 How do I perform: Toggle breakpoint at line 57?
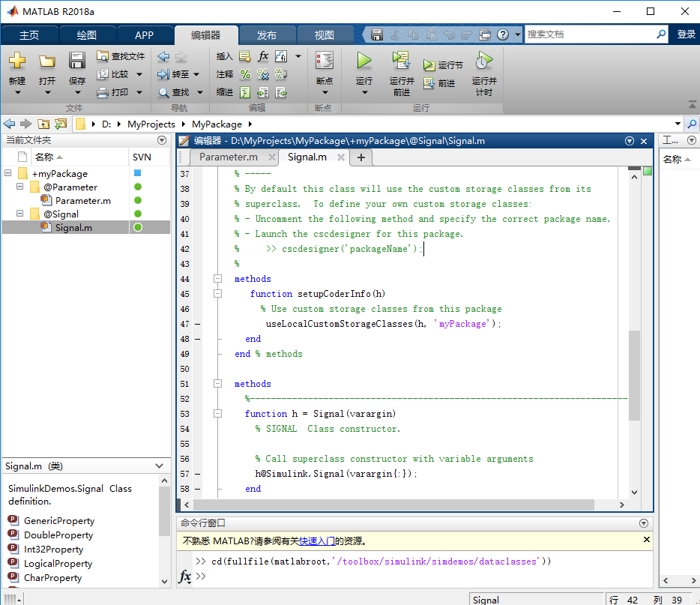pyautogui.click(x=197, y=474)
